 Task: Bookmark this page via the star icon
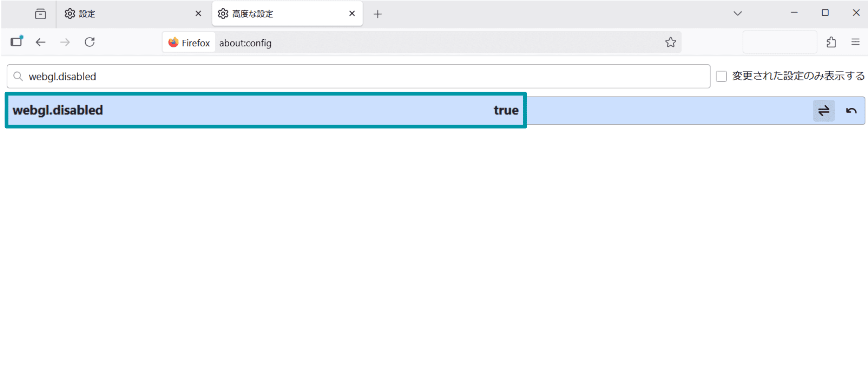click(x=670, y=42)
